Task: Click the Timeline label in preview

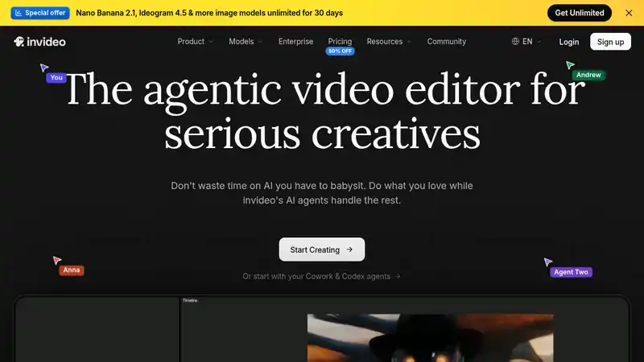Action: 190,300
